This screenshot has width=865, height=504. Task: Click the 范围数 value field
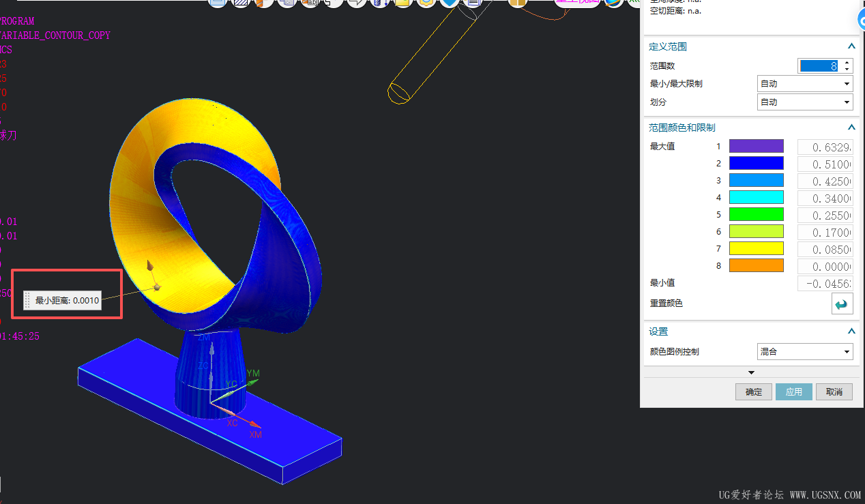click(x=819, y=66)
